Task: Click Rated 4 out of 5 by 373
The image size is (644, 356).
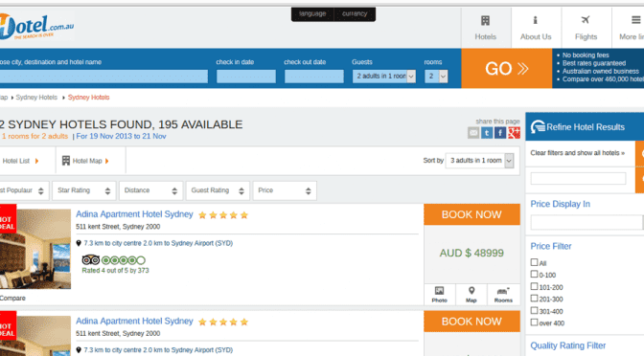Action: (x=115, y=270)
